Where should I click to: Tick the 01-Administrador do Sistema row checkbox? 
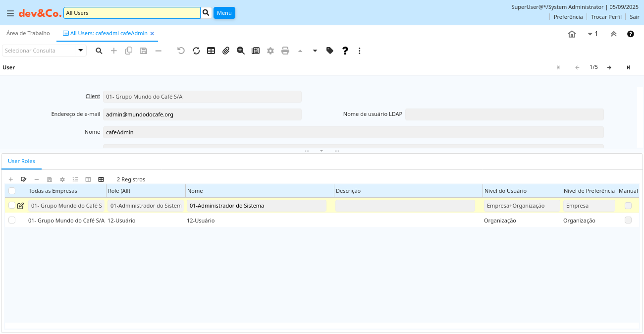coord(12,206)
